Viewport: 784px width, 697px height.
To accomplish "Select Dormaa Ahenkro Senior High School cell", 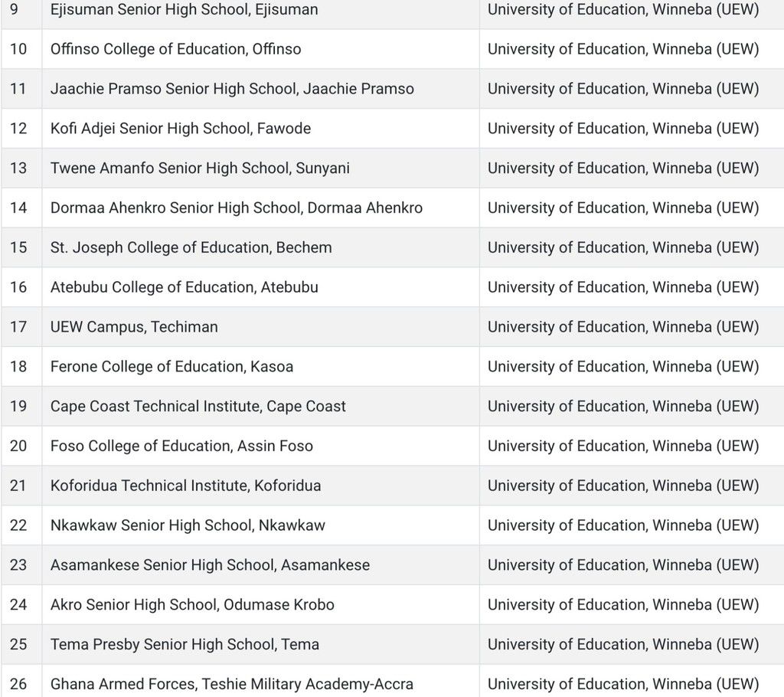I will (236, 208).
